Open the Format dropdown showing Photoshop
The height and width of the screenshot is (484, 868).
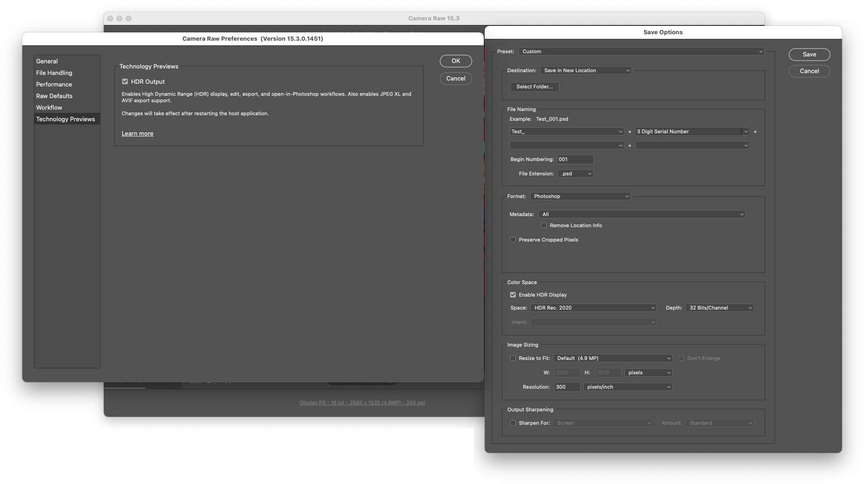click(580, 196)
